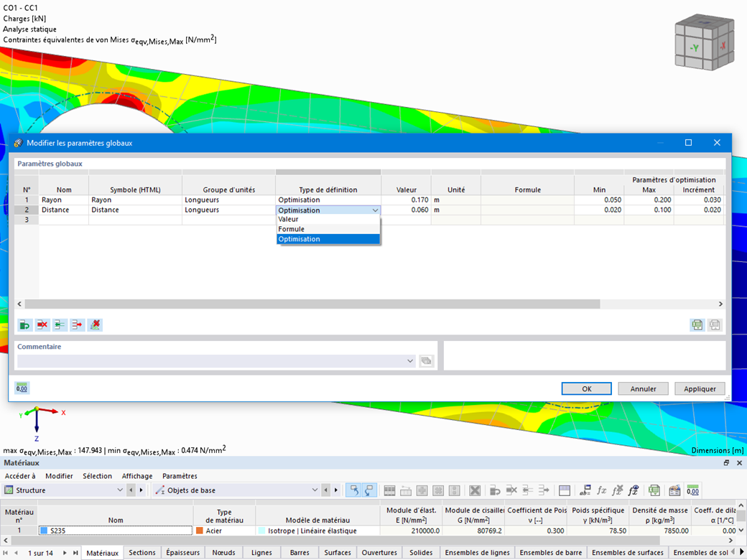
Task: Click the comment library icon beside Commentaire
Action: (x=427, y=361)
